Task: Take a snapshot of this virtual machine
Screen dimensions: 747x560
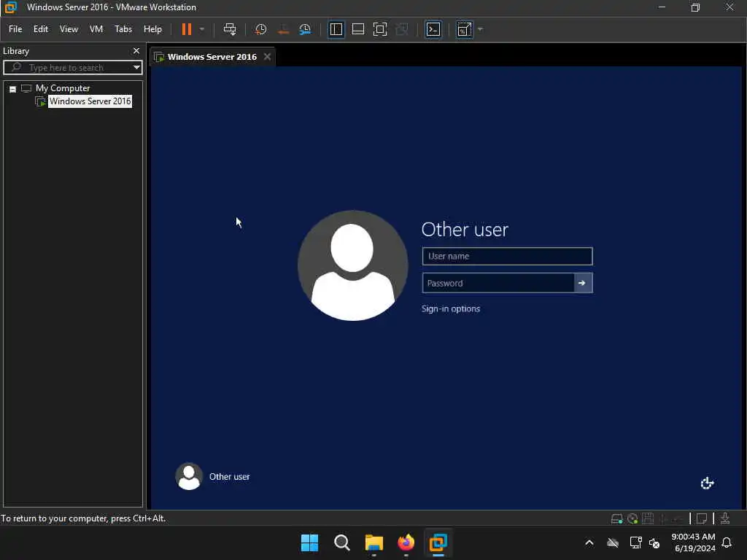Action: 260,29
